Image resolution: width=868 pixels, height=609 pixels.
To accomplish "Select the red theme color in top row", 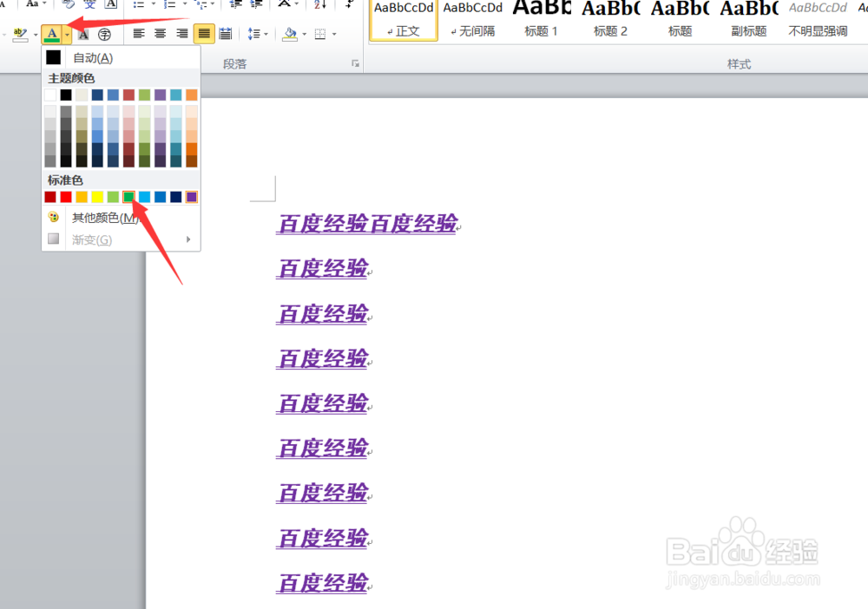I will [x=129, y=95].
